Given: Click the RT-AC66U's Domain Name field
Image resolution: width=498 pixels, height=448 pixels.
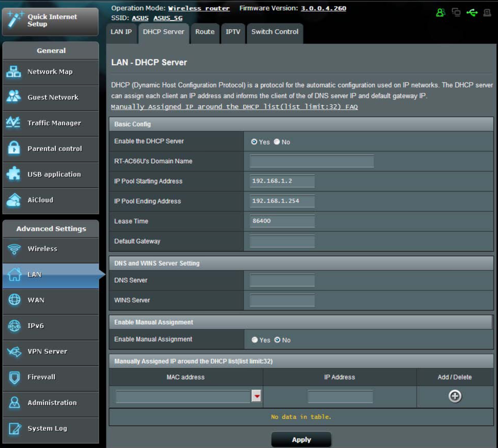Looking at the screenshot, I should tap(312, 161).
